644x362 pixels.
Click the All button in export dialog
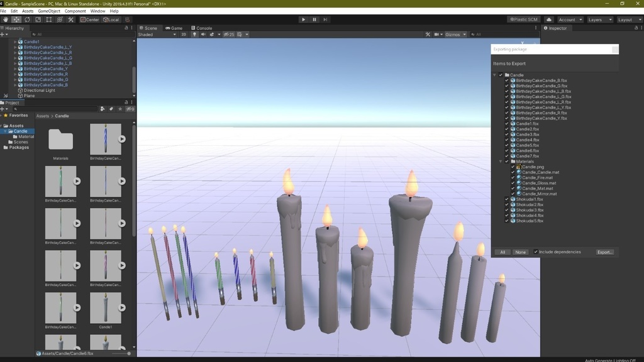(502, 252)
